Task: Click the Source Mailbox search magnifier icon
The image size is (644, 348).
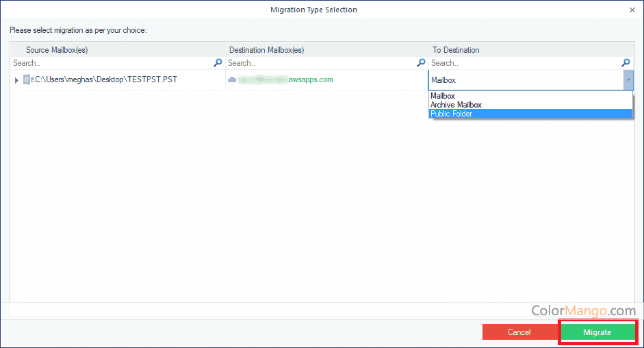Action: [x=218, y=63]
